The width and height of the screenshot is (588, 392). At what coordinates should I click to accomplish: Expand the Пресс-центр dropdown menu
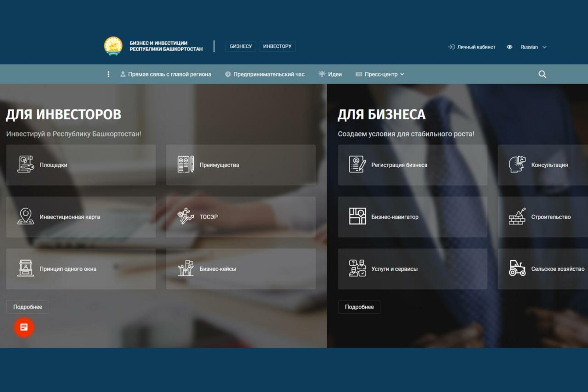[x=380, y=74]
